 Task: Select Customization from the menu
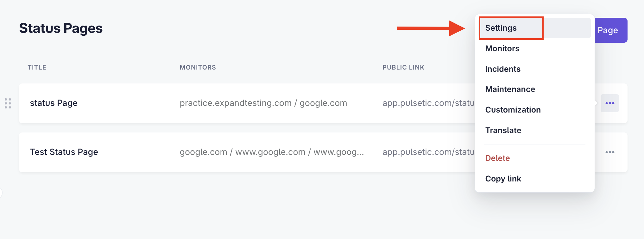point(535,110)
